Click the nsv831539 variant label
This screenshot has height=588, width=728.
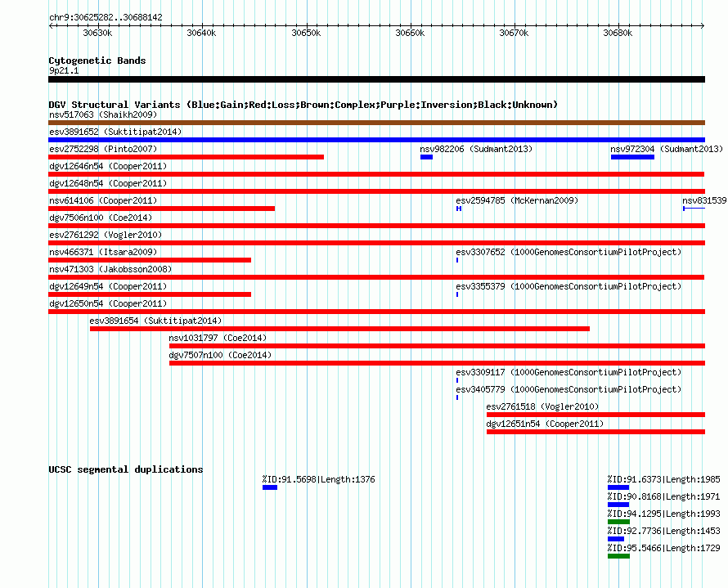704,200
